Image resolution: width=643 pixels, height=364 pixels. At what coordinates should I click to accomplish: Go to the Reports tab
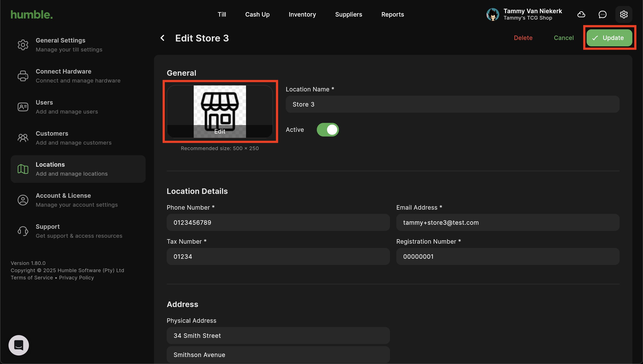click(393, 14)
